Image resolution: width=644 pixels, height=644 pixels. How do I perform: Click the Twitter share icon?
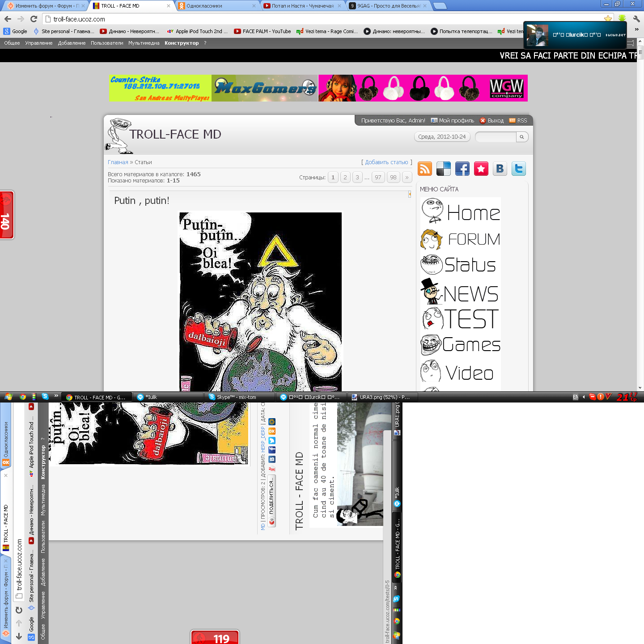(518, 169)
